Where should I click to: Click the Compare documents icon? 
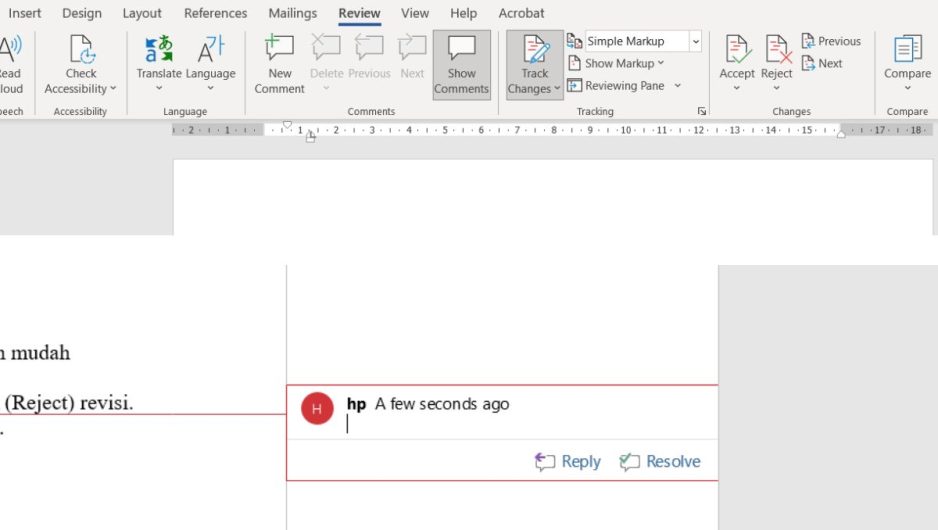pyautogui.click(x=907, y=49)
